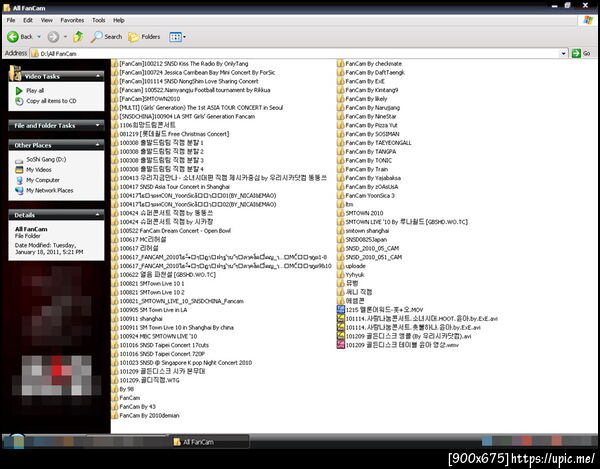Screen dimensions: 600x469
Task: Toggle the Folders pane
Action: (x=144, y=37)
